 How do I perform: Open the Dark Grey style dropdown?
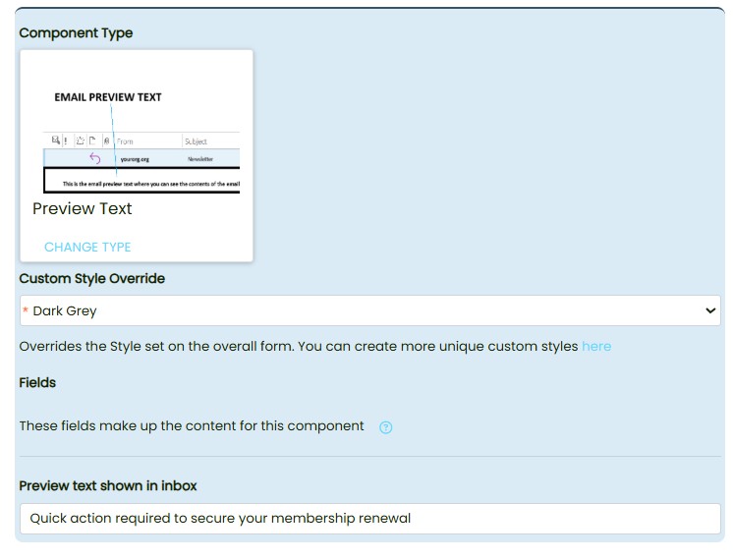tap(369, 311)
